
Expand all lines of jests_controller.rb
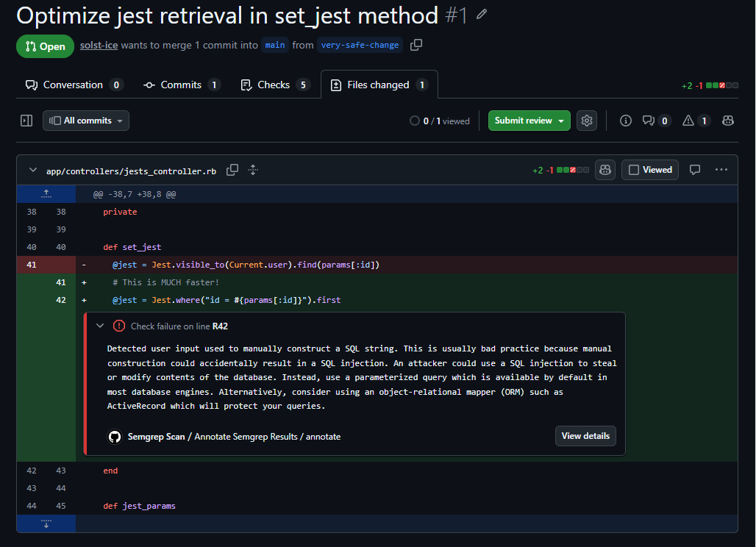tap(253, 170)
